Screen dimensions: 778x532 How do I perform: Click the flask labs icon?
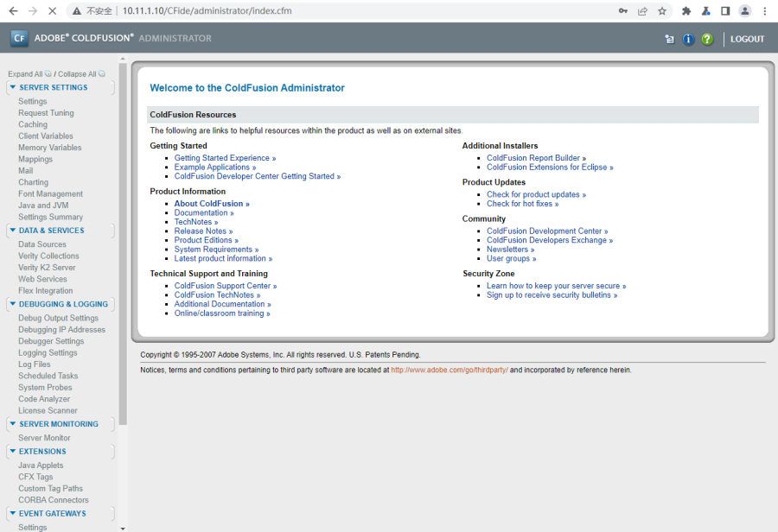pyautogui.click(x=705, y=11)
